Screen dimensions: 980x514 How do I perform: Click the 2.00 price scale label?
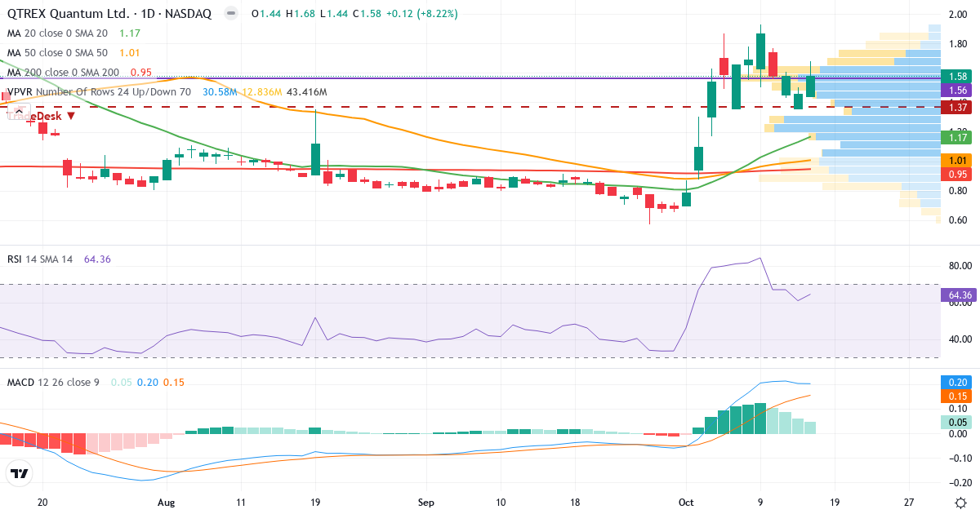click(x=958, y=15)
